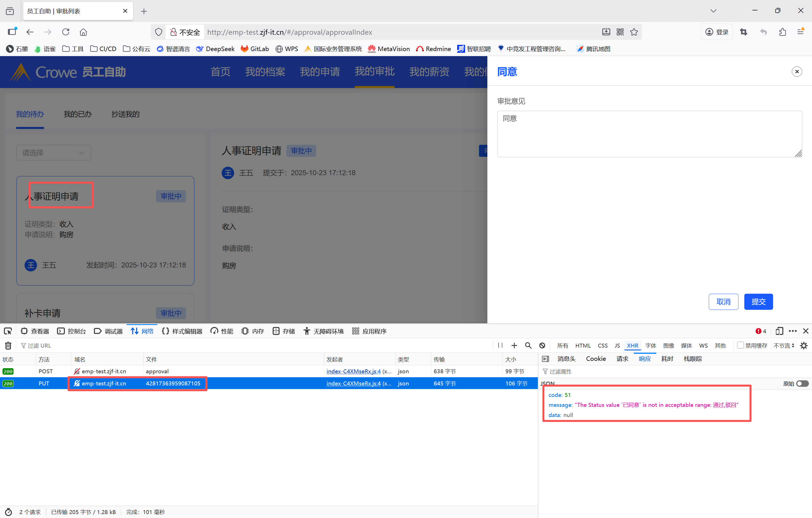The height and width of the screenshot is (518, 812).
Task: Click the 取消 button
Action: pyautogui.click(x=723, y=302)
